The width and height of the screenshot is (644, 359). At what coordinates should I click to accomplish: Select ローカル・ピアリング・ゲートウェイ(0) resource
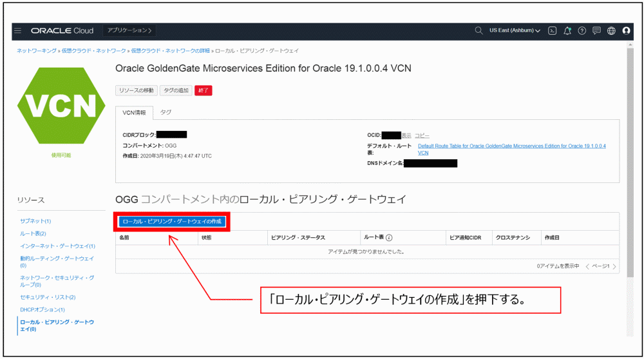tap(57, 325)
